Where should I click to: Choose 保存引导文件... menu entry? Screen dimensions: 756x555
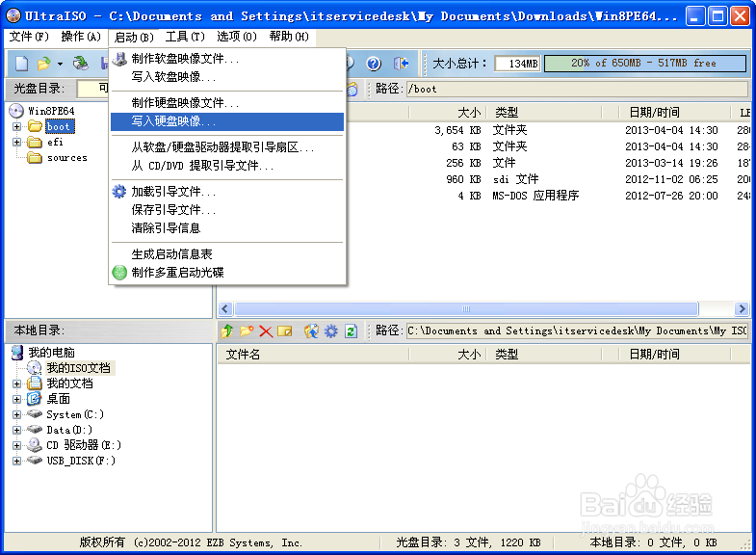[x=227, y=210]
